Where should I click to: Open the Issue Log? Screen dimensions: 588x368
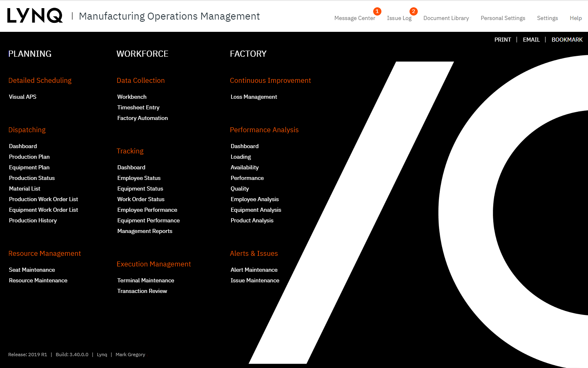399,18
